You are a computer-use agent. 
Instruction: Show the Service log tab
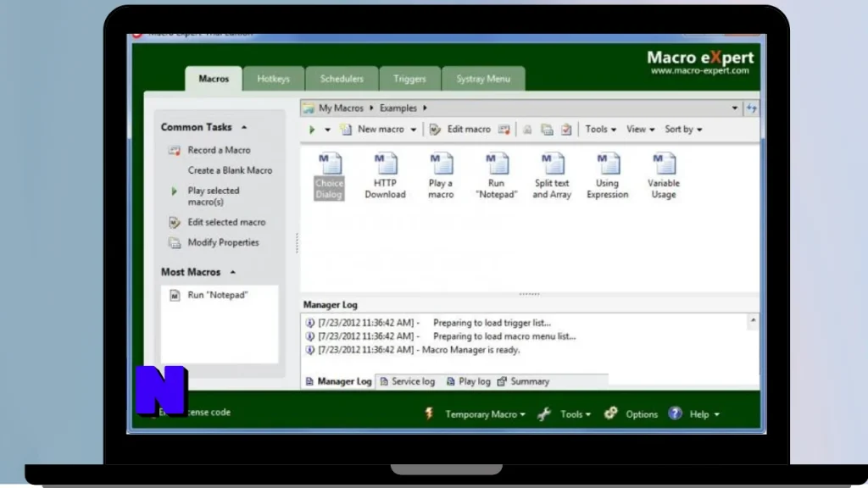[408, 382]
